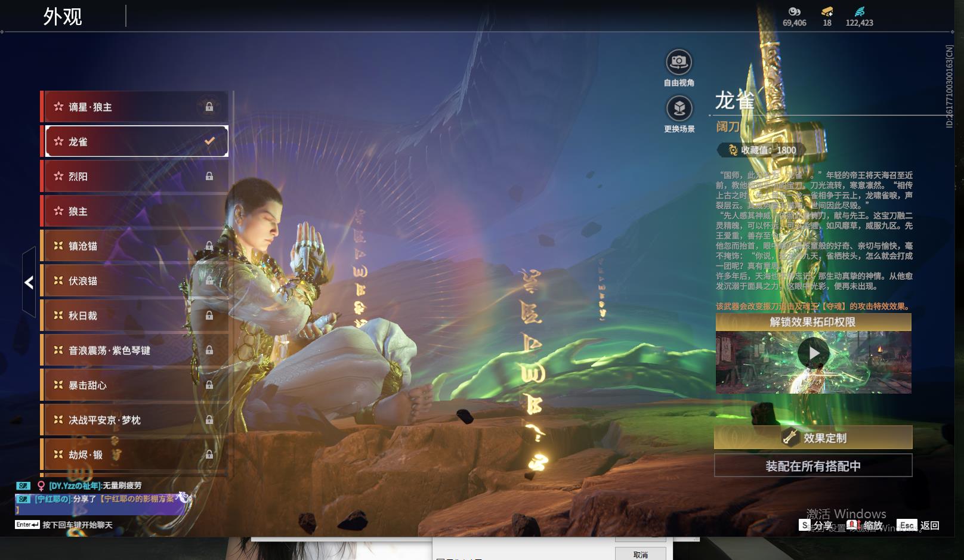
Task: Collapse the skin list with the left arrow
Action: point(29,282)
